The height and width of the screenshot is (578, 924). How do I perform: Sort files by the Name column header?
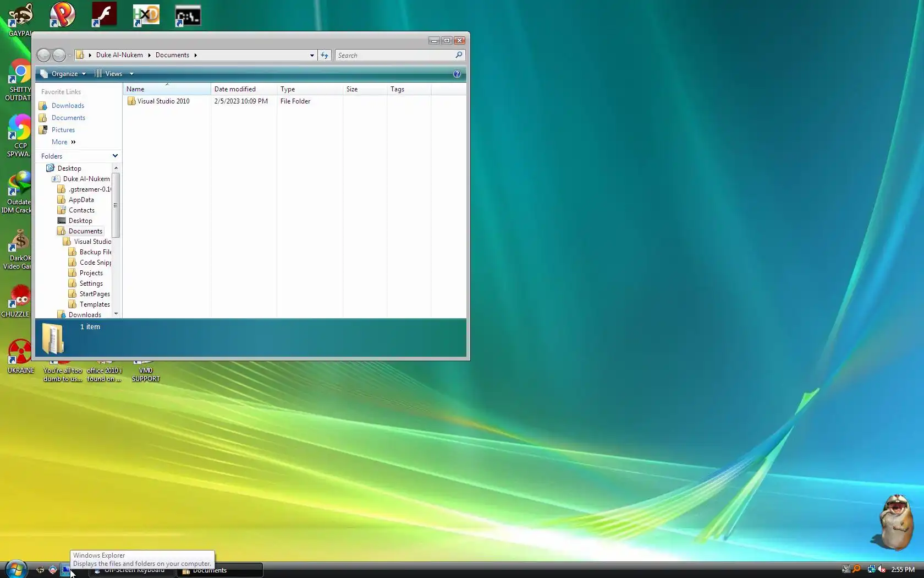[167, 89]
